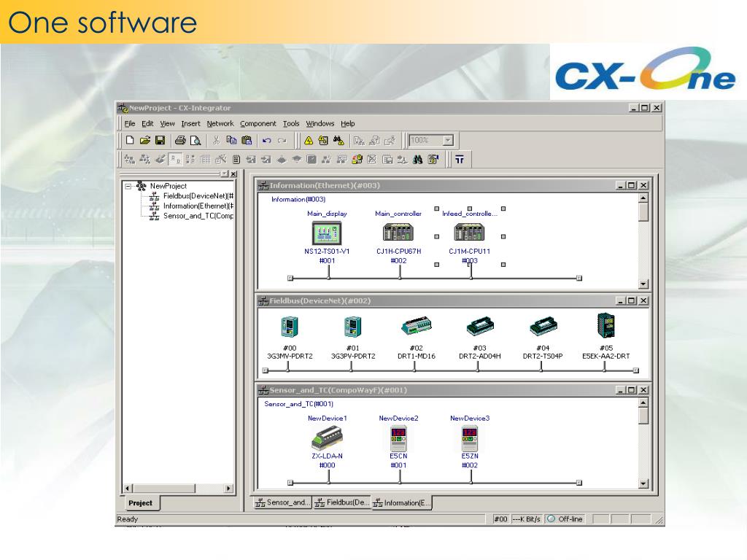Open the zoom 100% dropdown
747x560 pixels.
coord(448,141)
